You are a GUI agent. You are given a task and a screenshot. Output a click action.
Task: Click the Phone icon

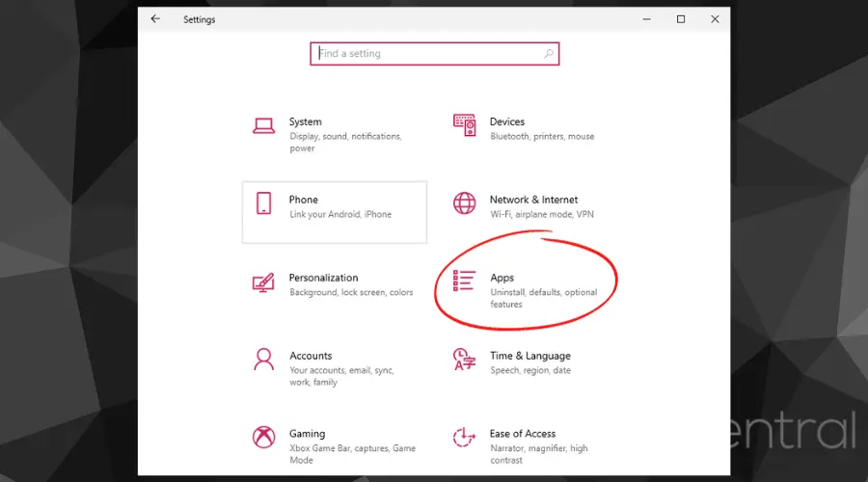(x=263, y=203)
